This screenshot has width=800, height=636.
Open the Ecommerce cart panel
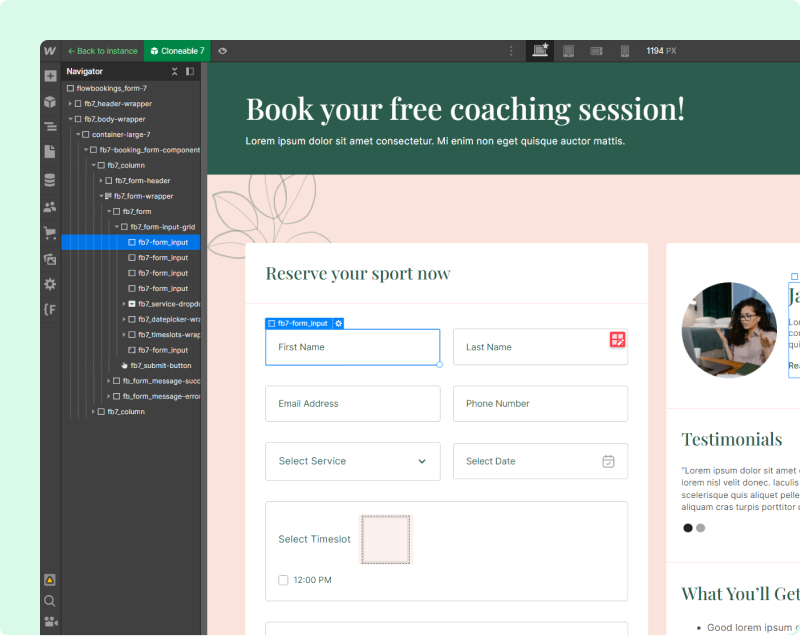click(50, 230)
